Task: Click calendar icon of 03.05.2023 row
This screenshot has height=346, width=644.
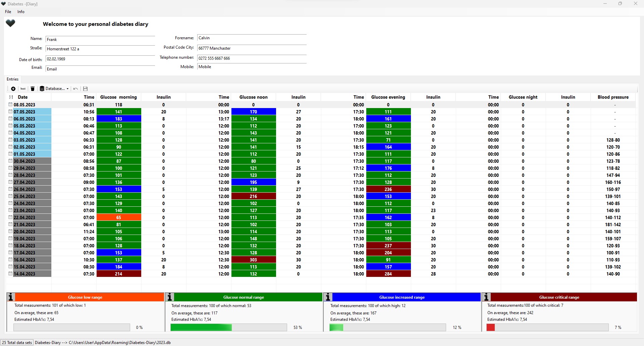Action: (x=10, y=140)
